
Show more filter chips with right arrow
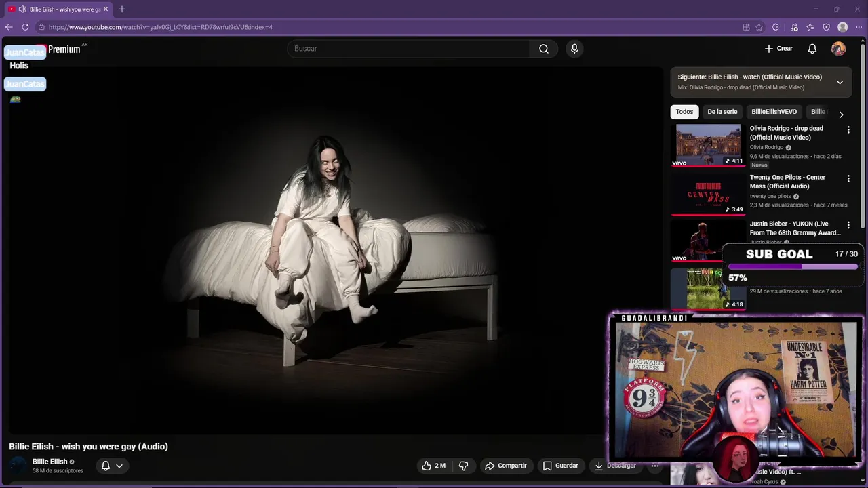[841, 115]
